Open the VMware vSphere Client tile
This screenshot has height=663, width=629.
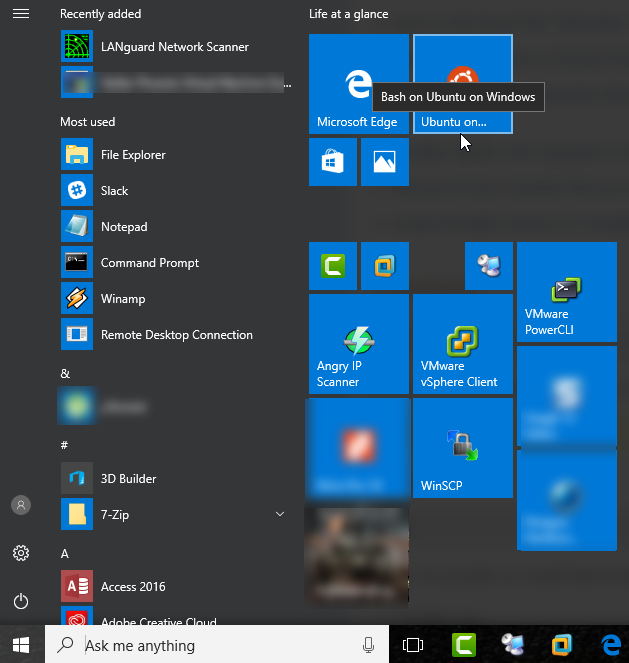tap(463, 344)
